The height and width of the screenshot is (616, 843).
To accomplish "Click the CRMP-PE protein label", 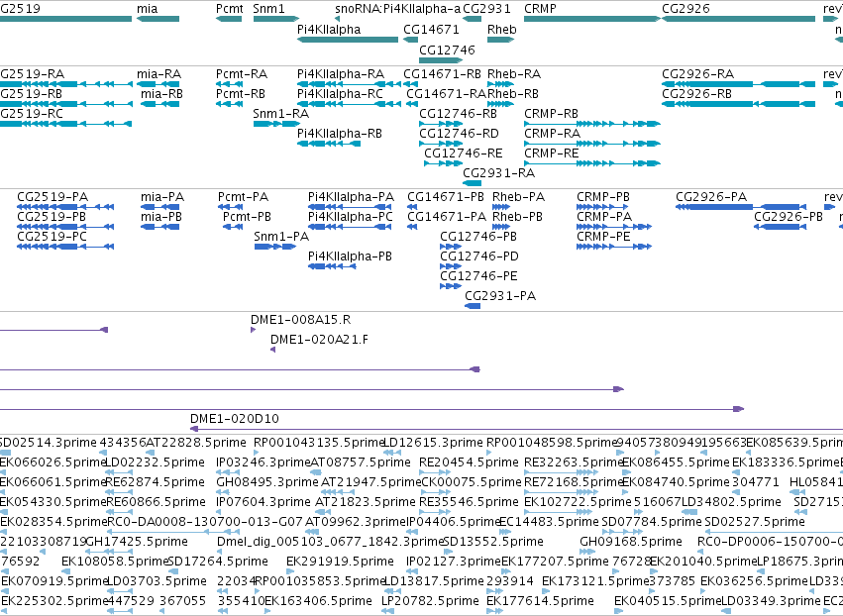I will (x=602, y=237).
